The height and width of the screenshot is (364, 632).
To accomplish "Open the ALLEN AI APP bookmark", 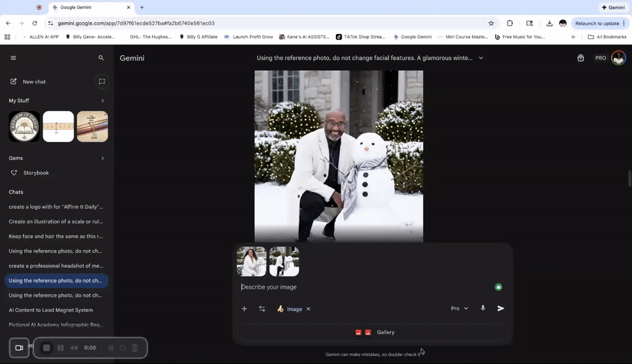I will coord(40,36).
